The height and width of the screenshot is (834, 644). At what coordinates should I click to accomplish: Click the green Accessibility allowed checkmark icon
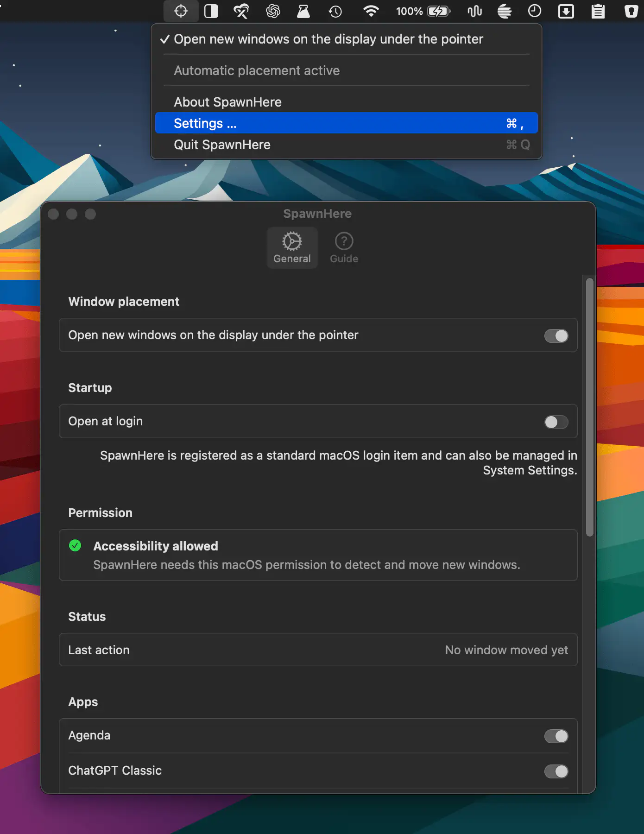pyautogui.click(x=75, y=546)
